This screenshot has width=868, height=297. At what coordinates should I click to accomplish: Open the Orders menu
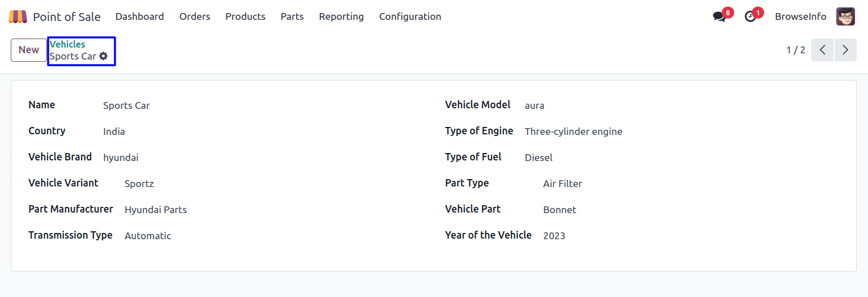point(195,17)
